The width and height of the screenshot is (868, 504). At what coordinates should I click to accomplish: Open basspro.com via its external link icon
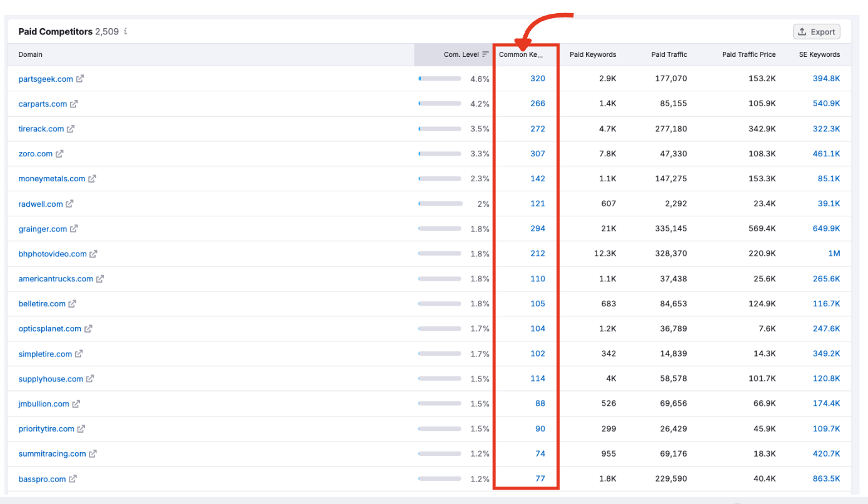click(x=73, y=478)
